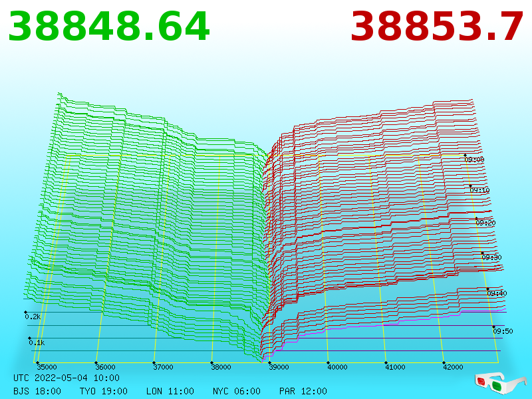This screenshot has height=399, width=532.
Task: Click the green bid price 38848.64
Action: click(x=109, y=27)
